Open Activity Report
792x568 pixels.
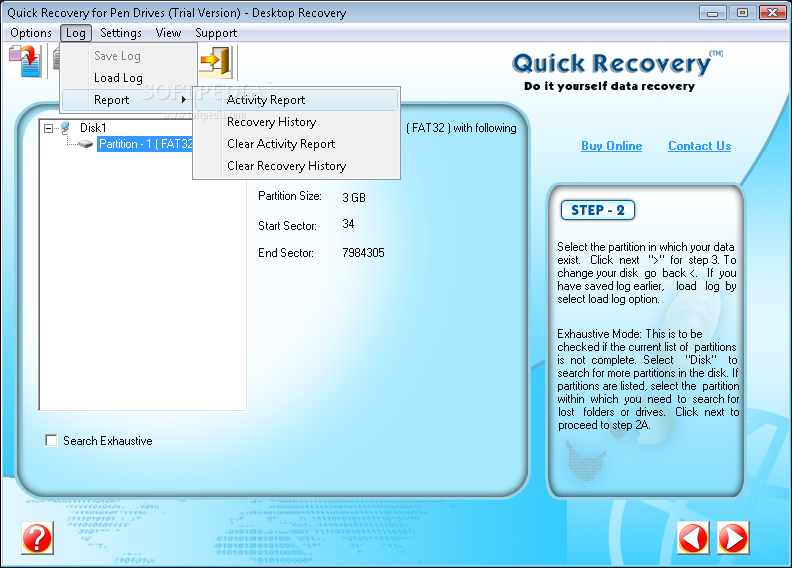[x=296, y=100]
